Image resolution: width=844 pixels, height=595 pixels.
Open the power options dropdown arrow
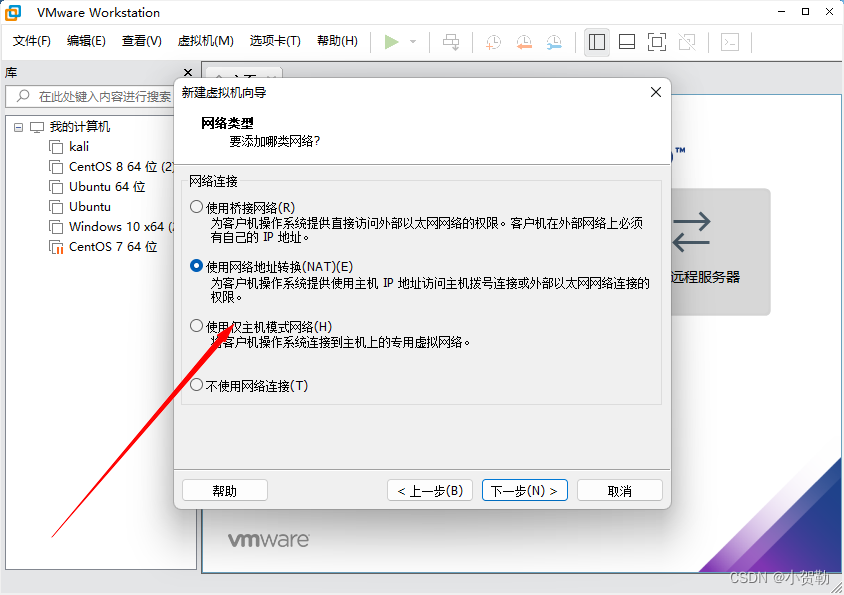[x=413, y=41]
